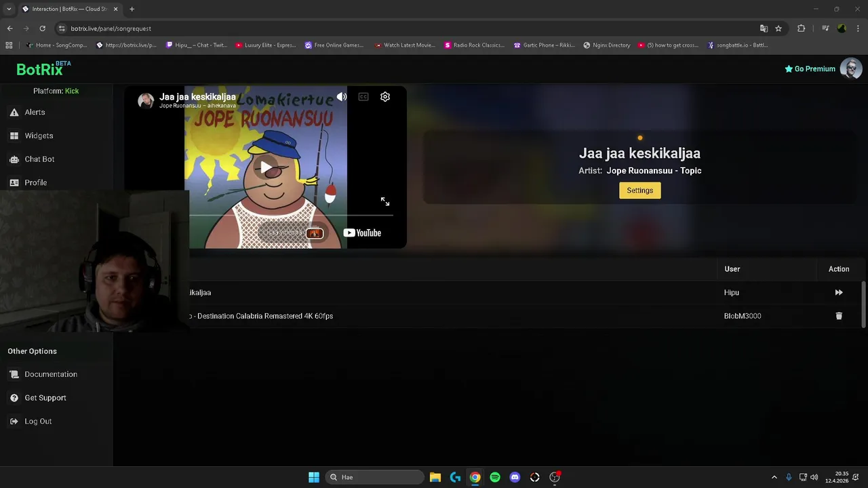Click taskbar search box Hae
Viewport: 868px width, 488px height.
click(x=375, y=477)
